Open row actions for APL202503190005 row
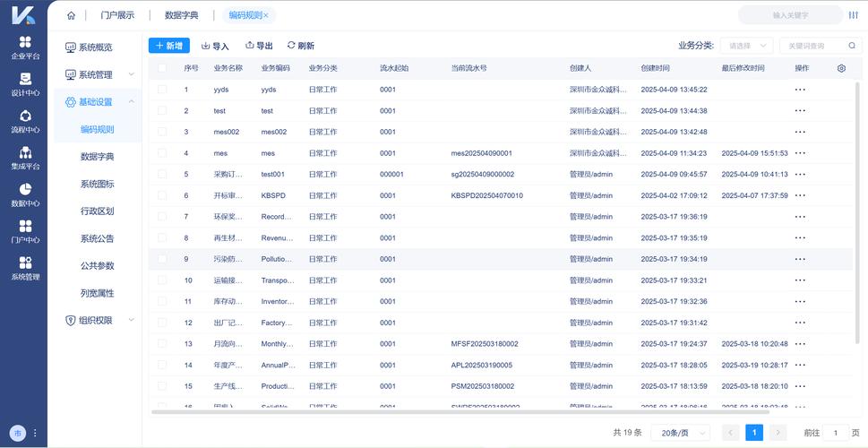This screenshot has width=868, height=448. coord(800,365)
